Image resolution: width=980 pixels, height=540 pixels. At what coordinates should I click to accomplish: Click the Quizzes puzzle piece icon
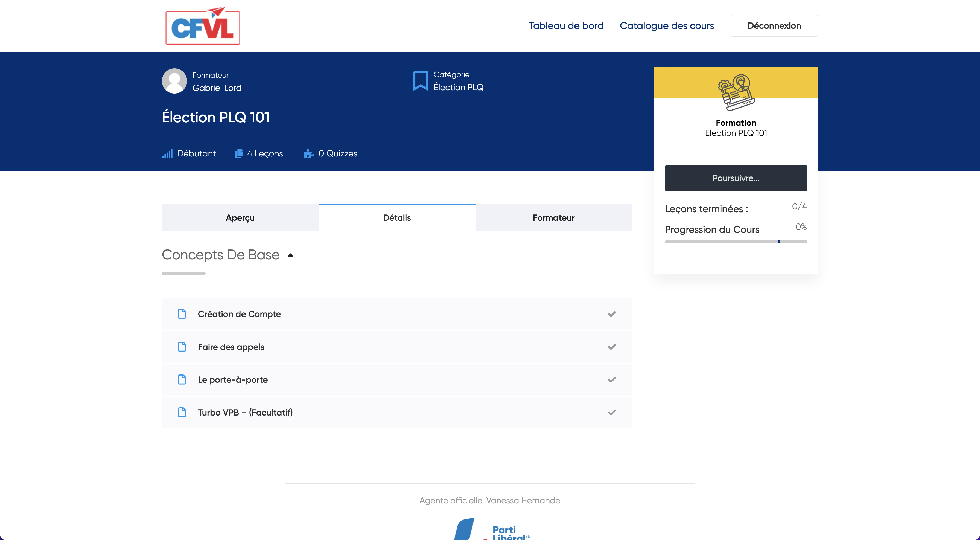[x=308, y=154]
